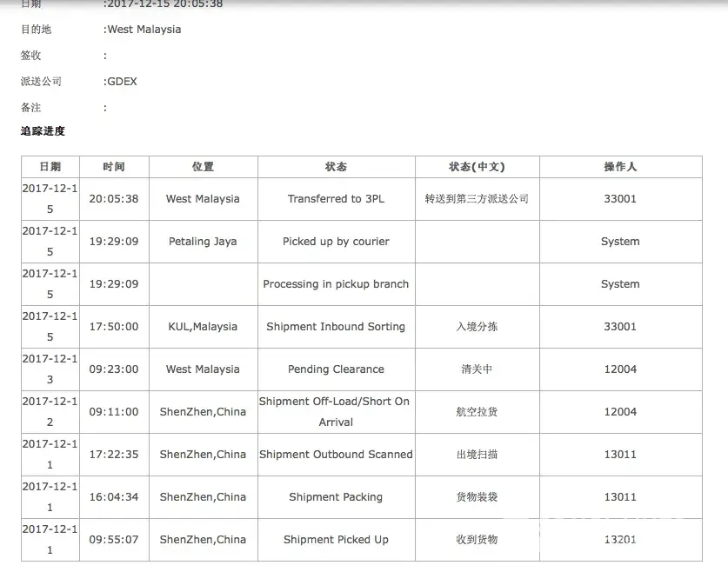Select the Shipment Picked Up status
The height and width of the screenshot is (572, 728).
click(336, 540)
